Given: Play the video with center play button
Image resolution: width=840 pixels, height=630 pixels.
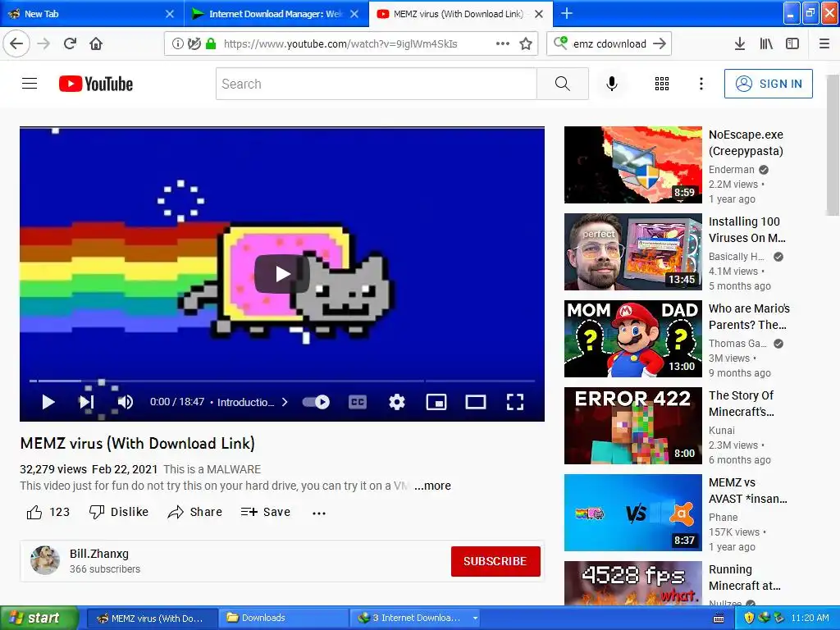Looking at the screenshot, I should (282, 274).
